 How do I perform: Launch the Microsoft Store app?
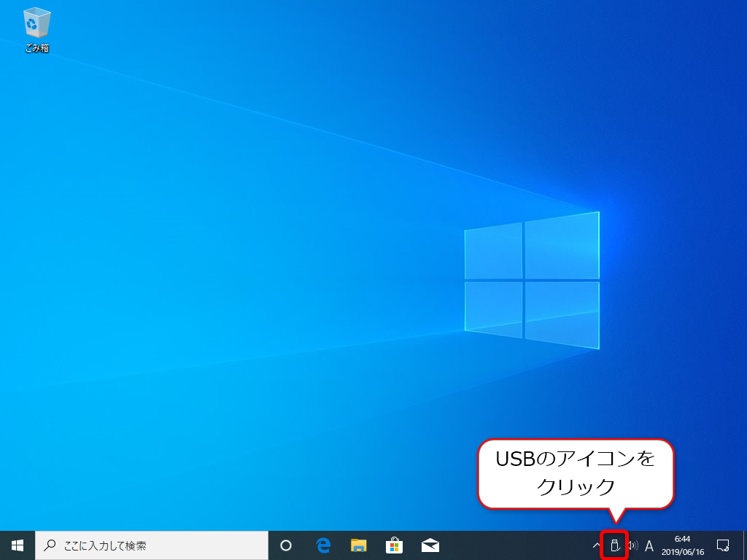393,545
